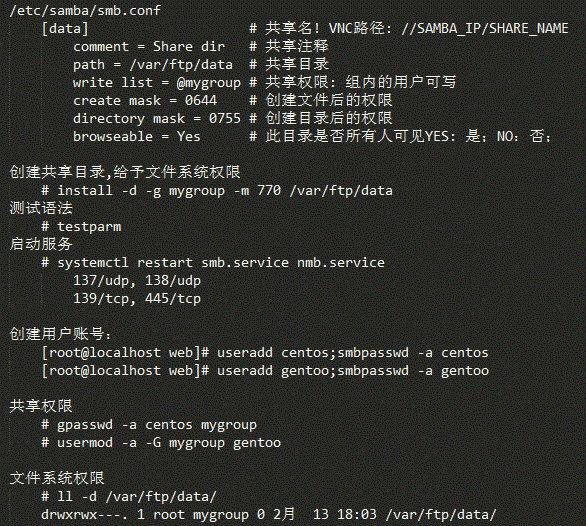This screenshot has width=586, height=526.
Task: Click the drwxrwx--- permission output line
Action: [269, 514]
